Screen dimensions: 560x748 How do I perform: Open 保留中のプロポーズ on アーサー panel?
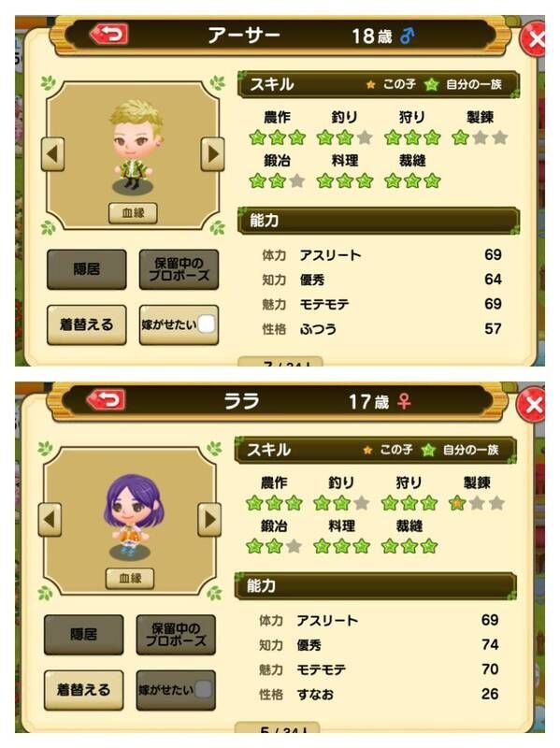(x=179, y=269)
